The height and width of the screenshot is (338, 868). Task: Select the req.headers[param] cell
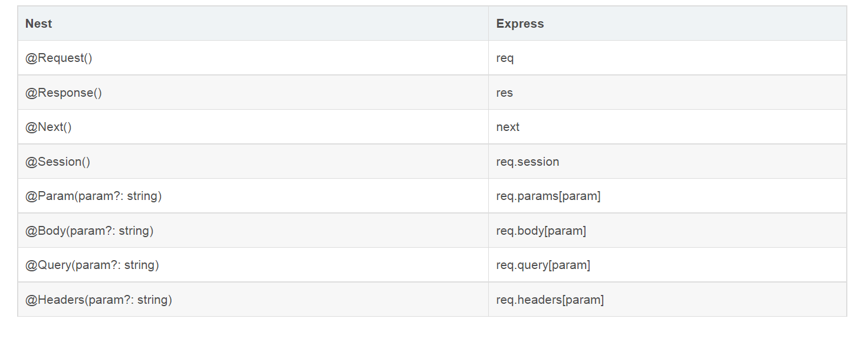click(x=550, y=300)
